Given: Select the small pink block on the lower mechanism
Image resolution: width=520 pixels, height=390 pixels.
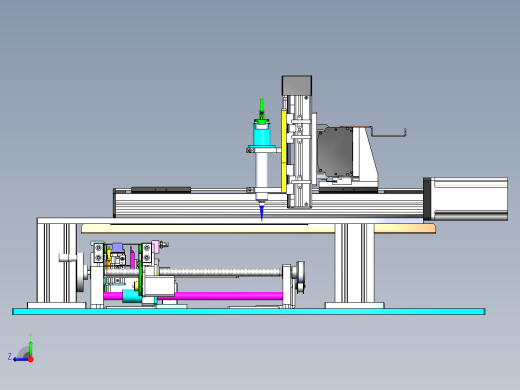Looking at the screenshot, I should click(x=155, y=247).
